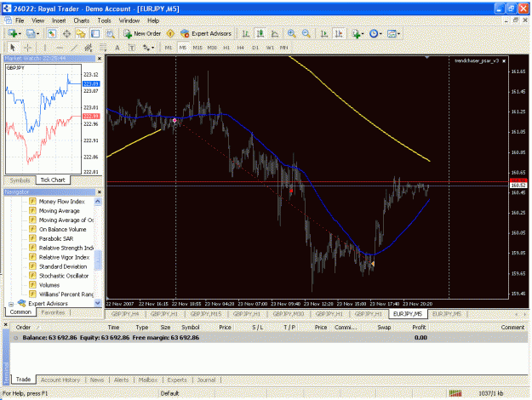
Task: Open the Periods dropdown arrow
Action: coord(380,33)
